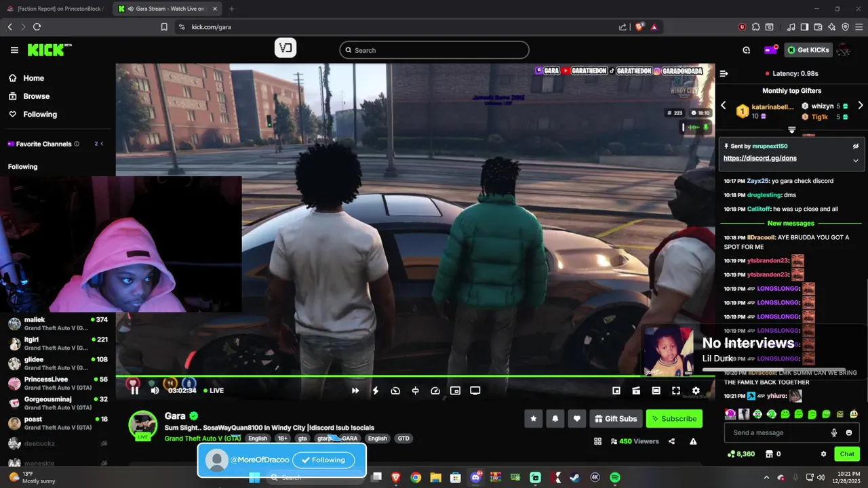Click the grid icon beside viewers count
The width and height of the screenshot is (868, 488).
click(x=597, y=441)
